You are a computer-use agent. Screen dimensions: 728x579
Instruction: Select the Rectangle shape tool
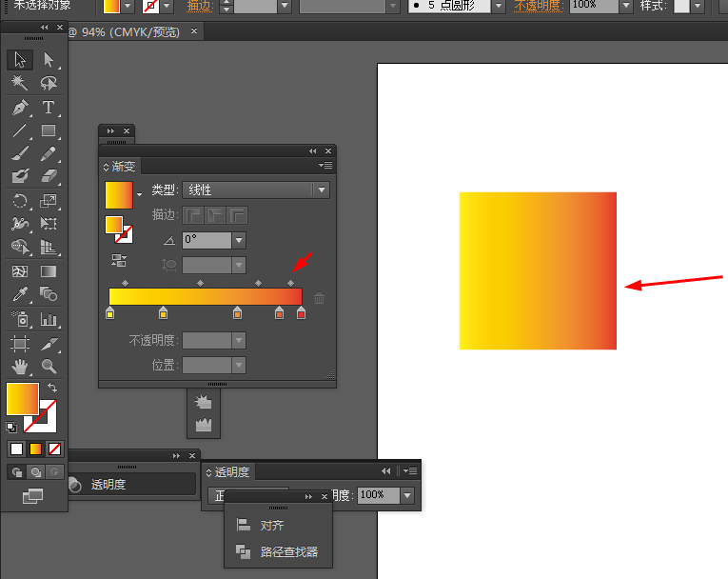49,131
